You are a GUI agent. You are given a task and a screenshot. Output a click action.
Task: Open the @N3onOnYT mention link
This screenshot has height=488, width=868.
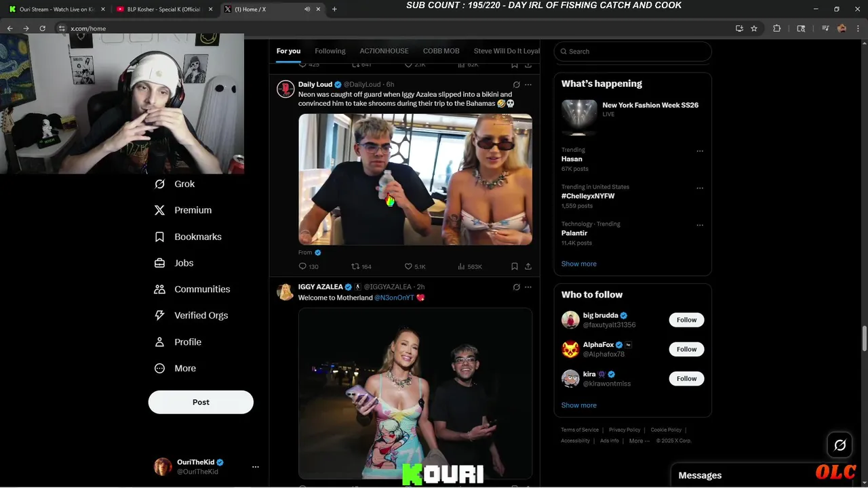click(x=394, y=298)
